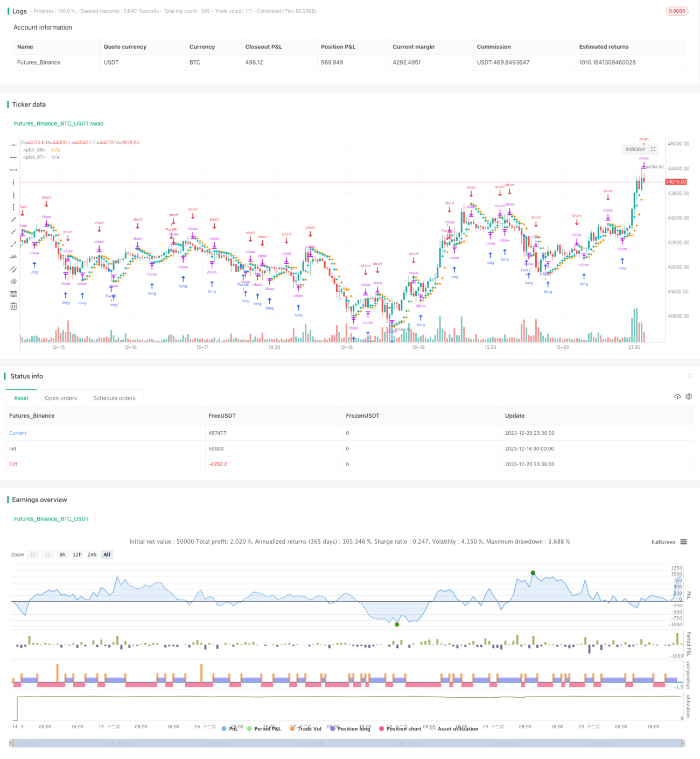Toggle the PnL series in chart legend
The width and height of the screenshot is (700, 759).
(x=230, y=728)
